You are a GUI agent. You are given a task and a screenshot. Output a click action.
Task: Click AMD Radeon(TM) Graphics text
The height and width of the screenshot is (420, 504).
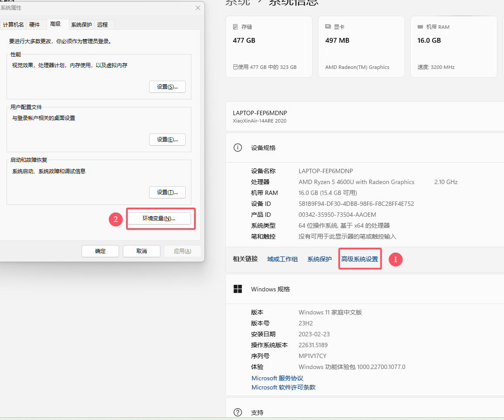[x=357, y=67]
